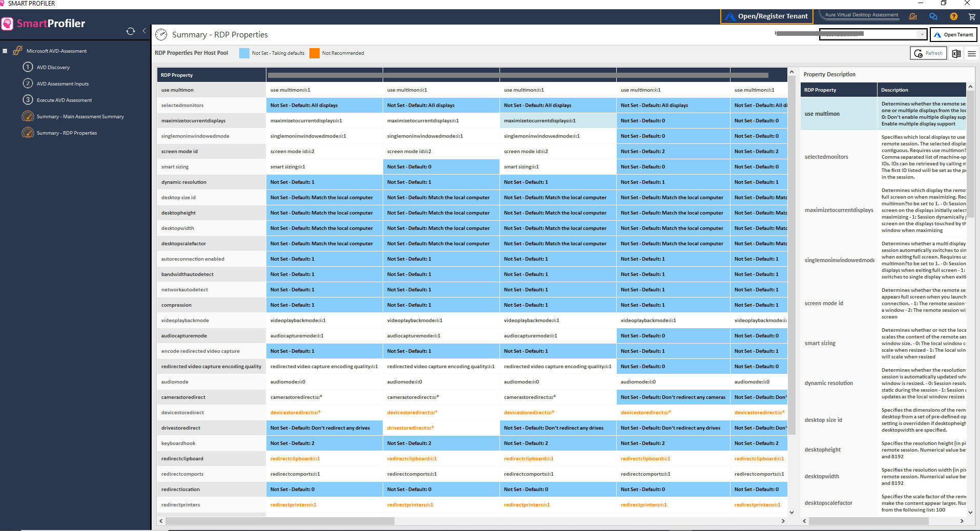
Task: Select the redirectcomports row label
Action: pos(211,474)
